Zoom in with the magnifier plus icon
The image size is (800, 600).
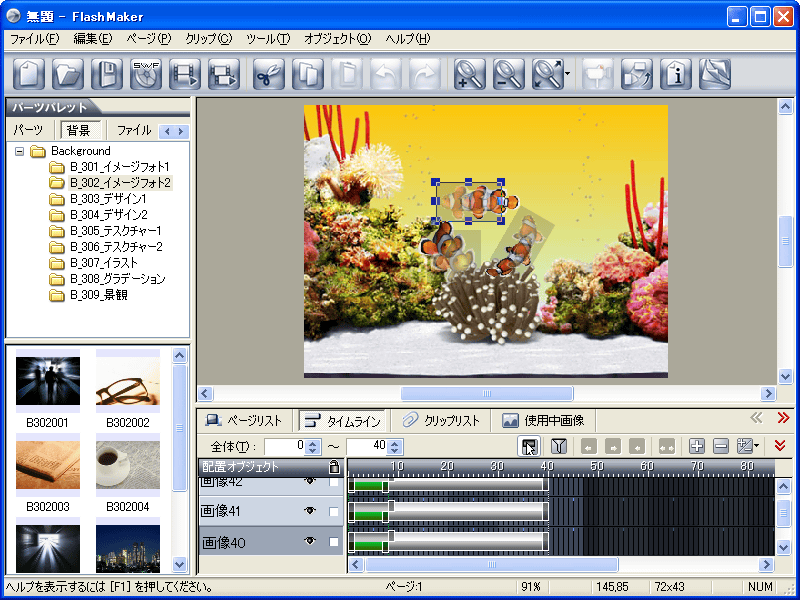click(469, 74)
